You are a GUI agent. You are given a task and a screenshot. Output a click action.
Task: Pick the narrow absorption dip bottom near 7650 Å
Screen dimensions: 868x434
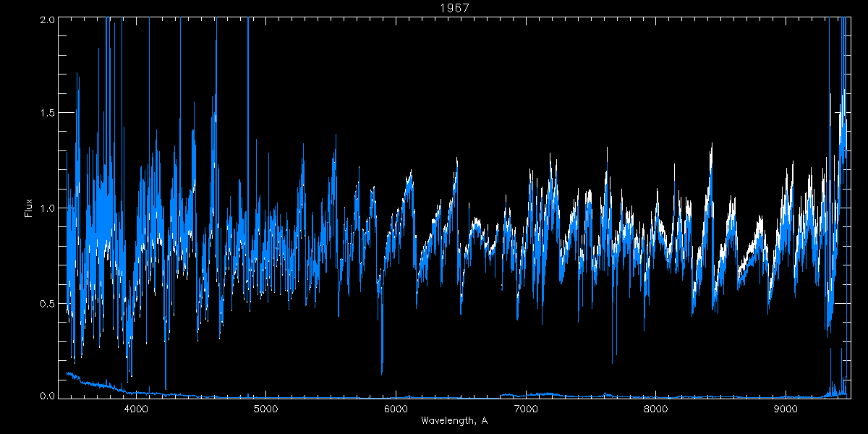pyautogui.click(x=613, y=362)
